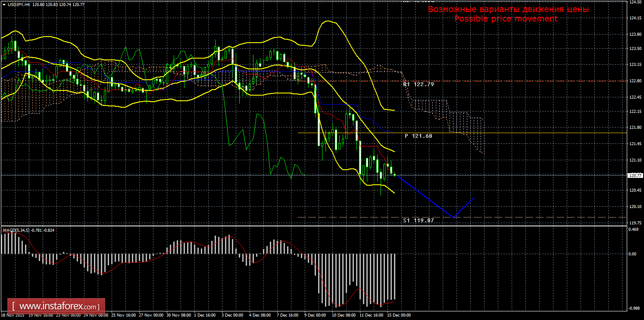
Task: Click the "7 Dec 16:00" time axis label
Action: 287,315
